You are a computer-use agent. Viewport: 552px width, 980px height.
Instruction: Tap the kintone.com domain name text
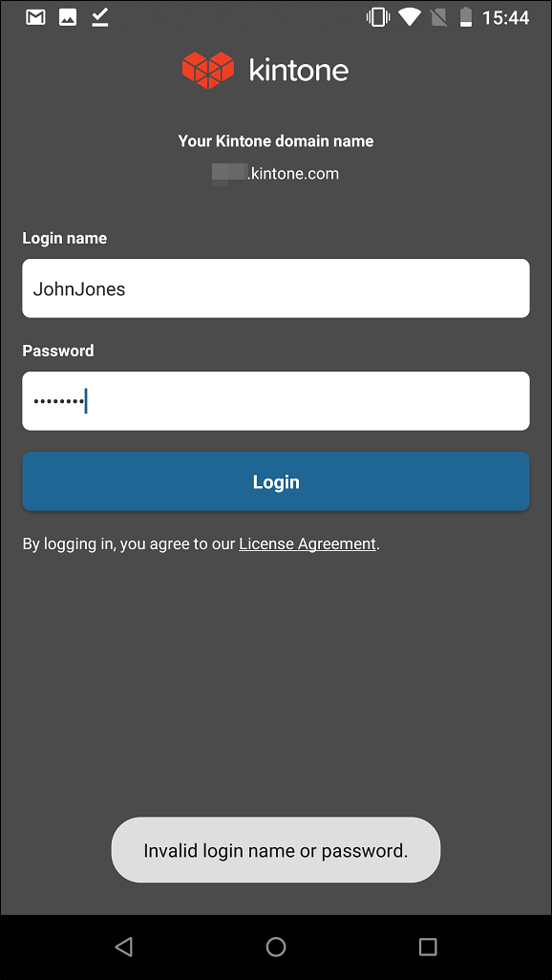pyautogui.click(x=276, y=173)
